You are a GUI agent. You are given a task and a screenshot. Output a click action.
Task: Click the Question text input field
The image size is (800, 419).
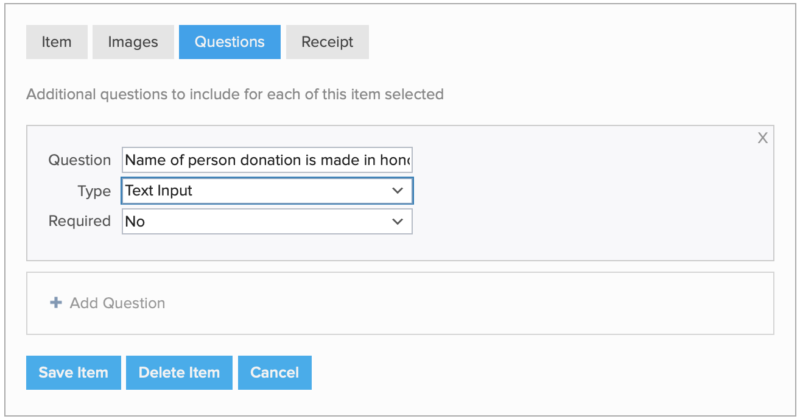(267, 160)
